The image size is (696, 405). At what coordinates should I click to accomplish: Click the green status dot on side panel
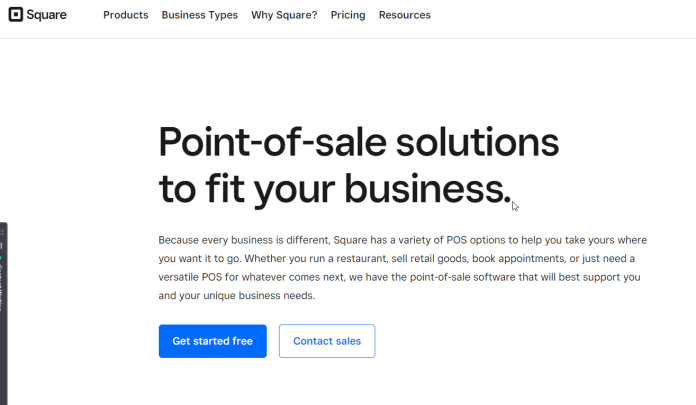[1, 258]
